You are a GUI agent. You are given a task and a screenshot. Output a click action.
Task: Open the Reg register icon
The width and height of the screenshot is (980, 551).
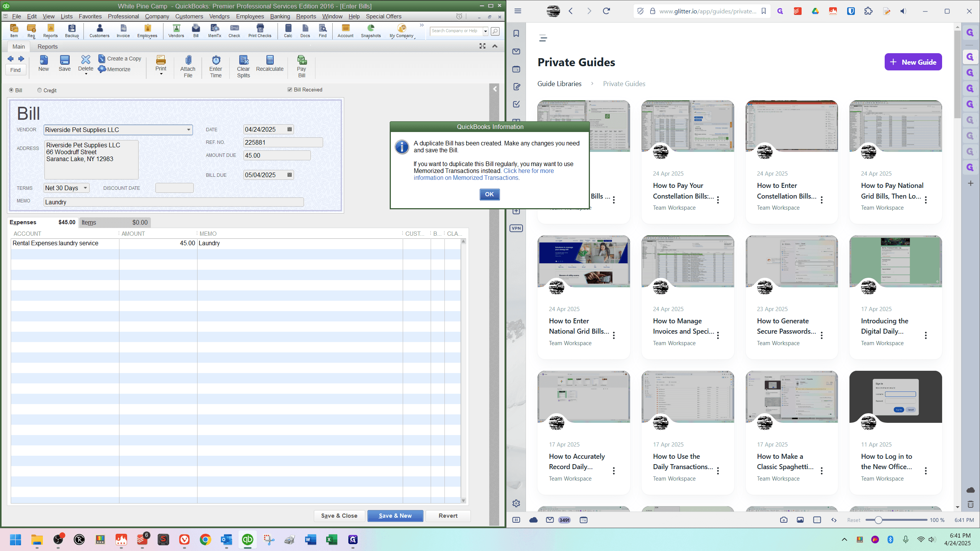pos(31,31)
